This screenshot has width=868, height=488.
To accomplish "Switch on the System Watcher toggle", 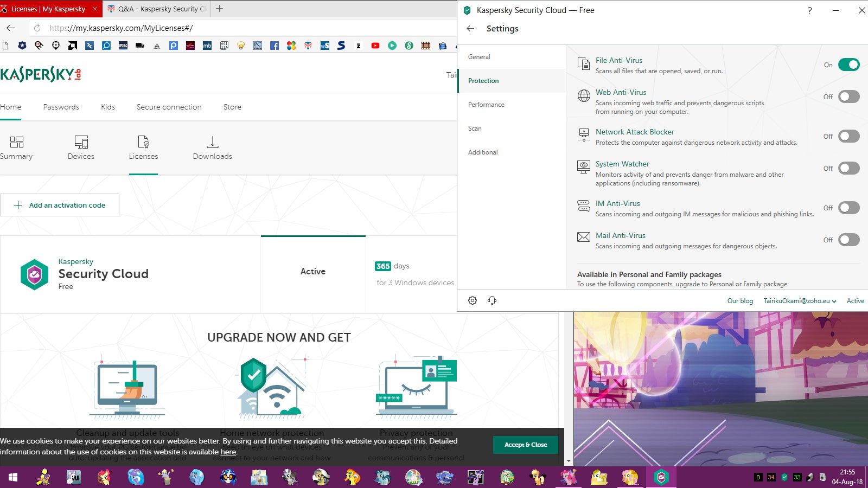I will click(849, 168).
